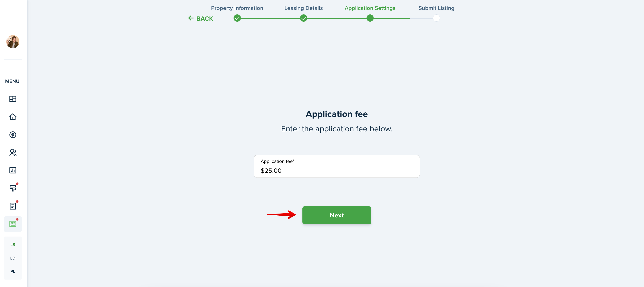Viewport: 644px width, 287px height.
Task: Select the LS sidebar shortcut
Action: [x=13, y=244]
